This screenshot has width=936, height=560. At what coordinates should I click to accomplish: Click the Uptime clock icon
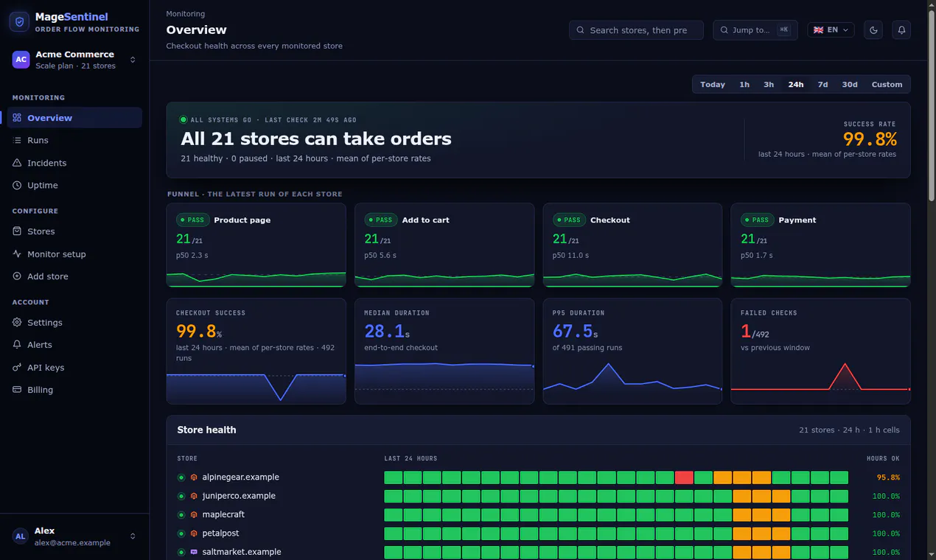tap(17, 185)
